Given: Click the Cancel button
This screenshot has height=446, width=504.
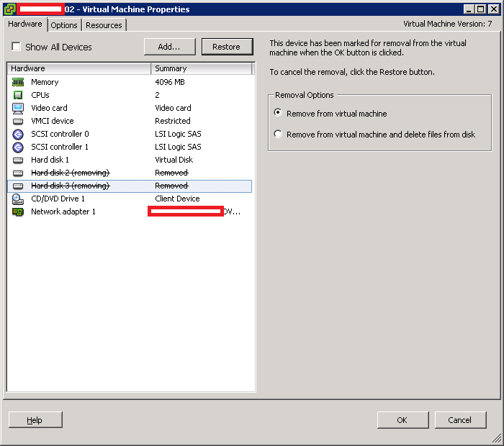Looking at the screenshot, I should [x=460, y=420].
